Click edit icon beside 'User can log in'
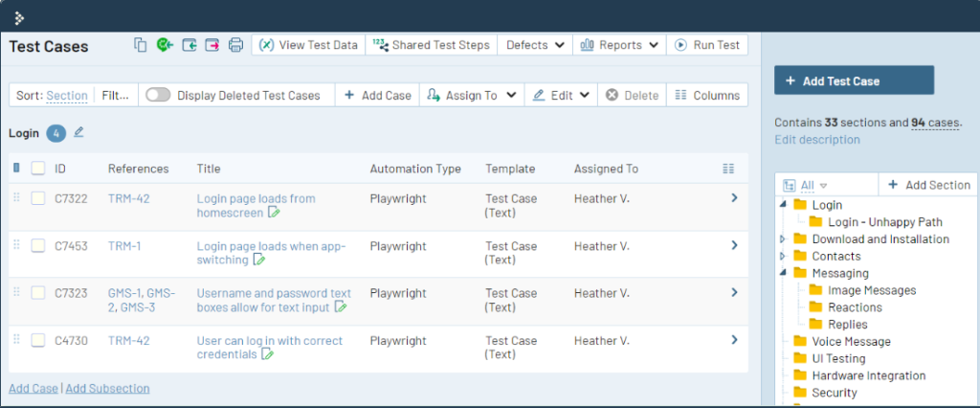The height and width of the screenshot is (408, 980). 268,354
